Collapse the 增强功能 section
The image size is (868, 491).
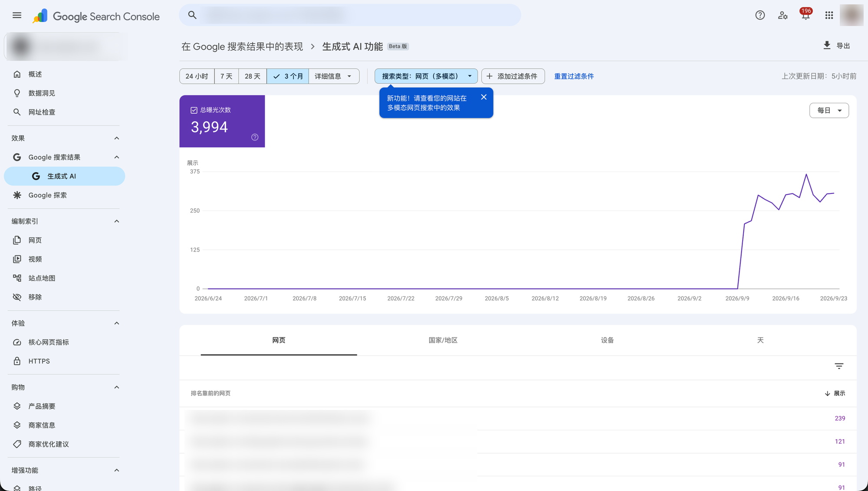[116, 470]
